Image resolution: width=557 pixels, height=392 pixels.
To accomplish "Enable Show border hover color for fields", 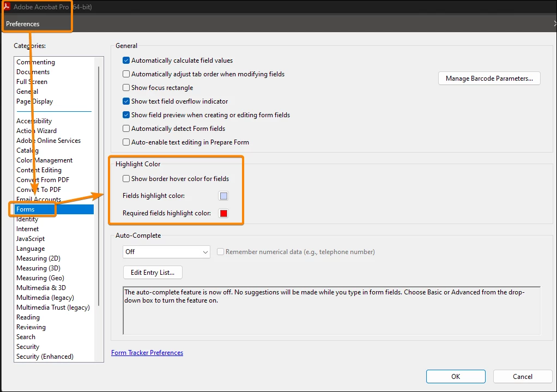I will 126,179.
